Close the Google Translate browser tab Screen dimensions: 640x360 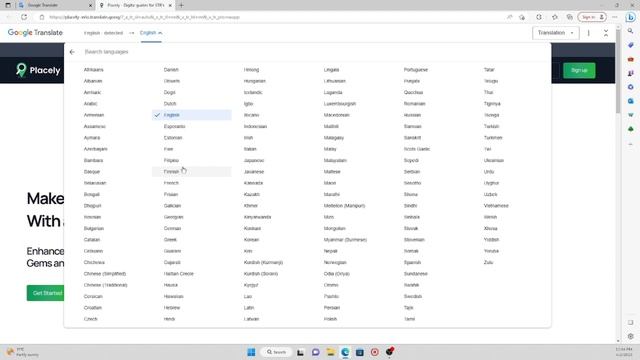click(90, 5)
